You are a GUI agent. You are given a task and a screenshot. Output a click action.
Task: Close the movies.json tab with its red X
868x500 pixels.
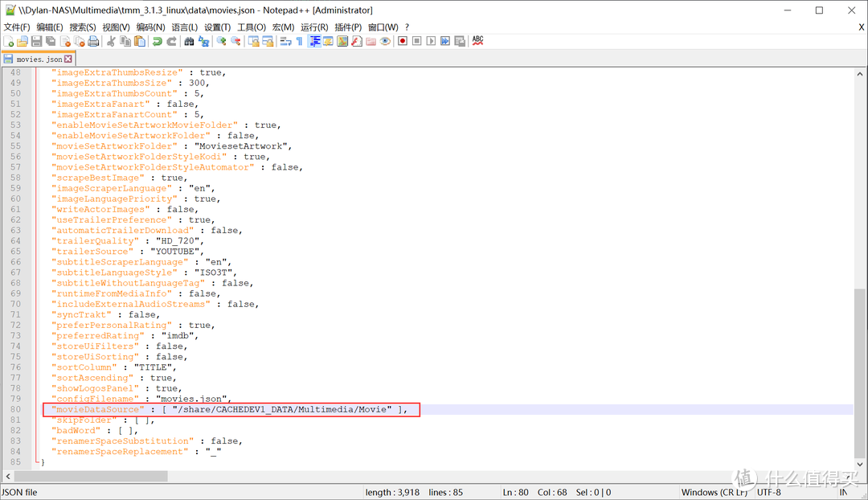68,59
